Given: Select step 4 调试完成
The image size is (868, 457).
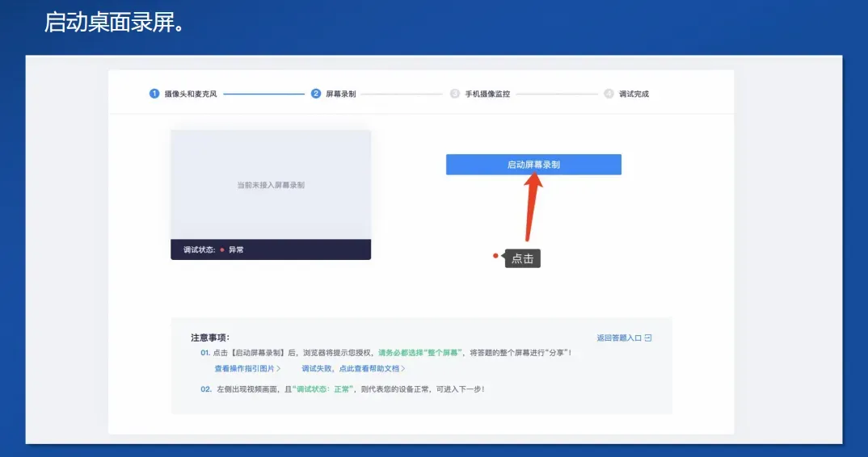Looking at the screenshot, I should [626, 94].
